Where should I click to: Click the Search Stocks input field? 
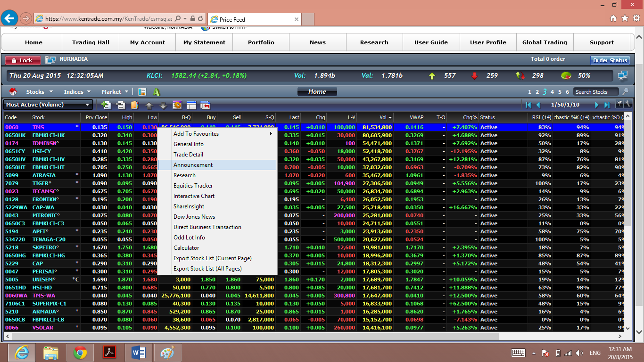tap(596, 92)
